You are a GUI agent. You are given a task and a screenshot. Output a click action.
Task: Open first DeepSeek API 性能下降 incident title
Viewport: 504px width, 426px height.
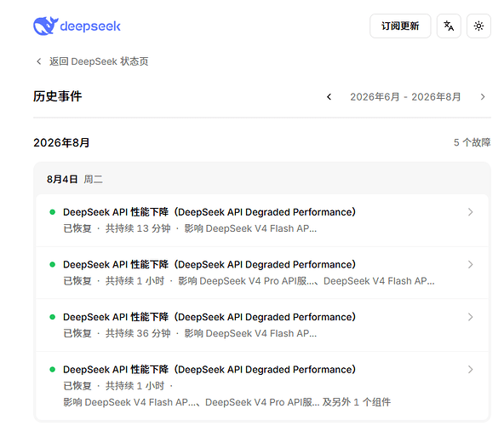coord(209,212)
